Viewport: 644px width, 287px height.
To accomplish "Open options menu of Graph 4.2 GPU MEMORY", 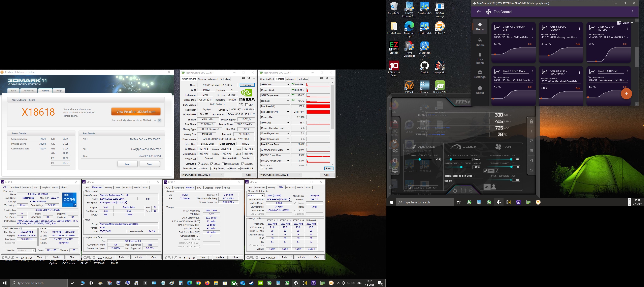I will (580, 28).
